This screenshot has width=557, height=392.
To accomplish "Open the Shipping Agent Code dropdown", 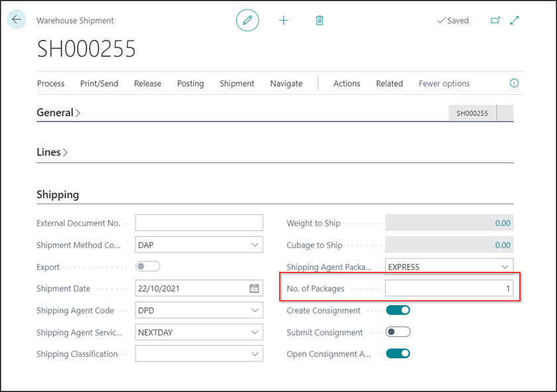I will coord(255,310).
